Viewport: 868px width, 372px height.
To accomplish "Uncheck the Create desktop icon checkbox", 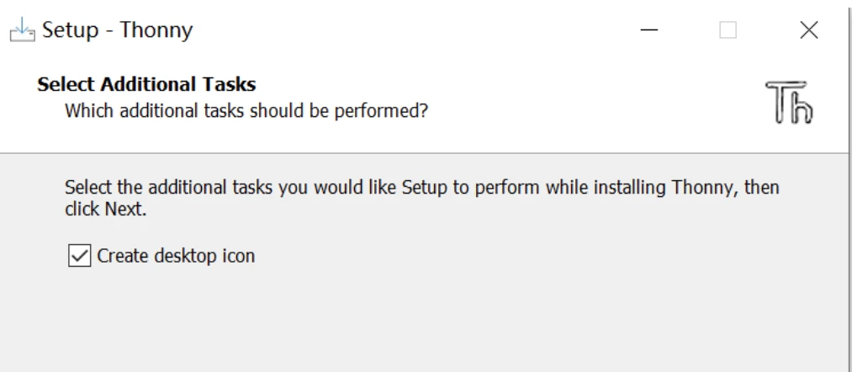I will click(77, 256).
